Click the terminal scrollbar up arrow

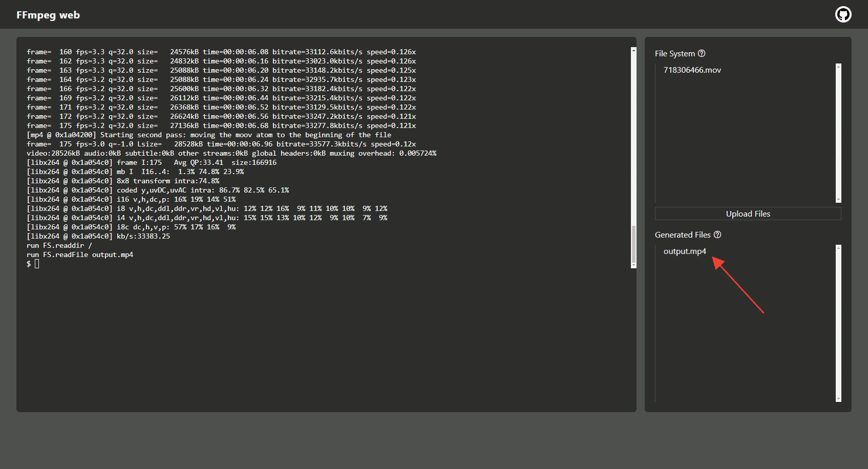coord(633,50)
